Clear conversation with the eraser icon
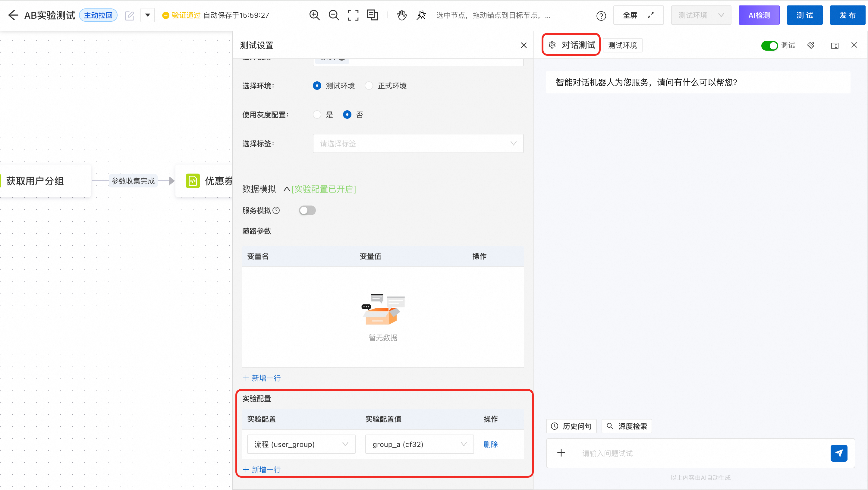The width and height of the screenshot is (868, 490). tap(811, 45)
